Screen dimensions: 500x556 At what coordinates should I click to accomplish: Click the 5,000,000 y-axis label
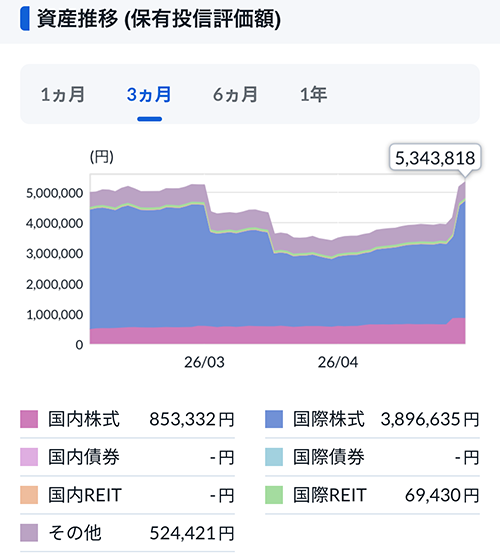click(55, 193)
